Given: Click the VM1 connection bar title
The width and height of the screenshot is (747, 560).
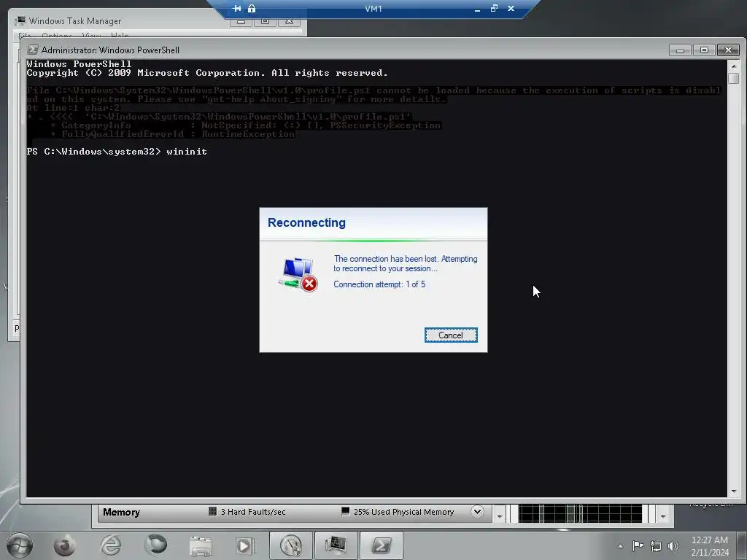Looking at the screenshot, I should pyautogui.click(x=373, y=9).
